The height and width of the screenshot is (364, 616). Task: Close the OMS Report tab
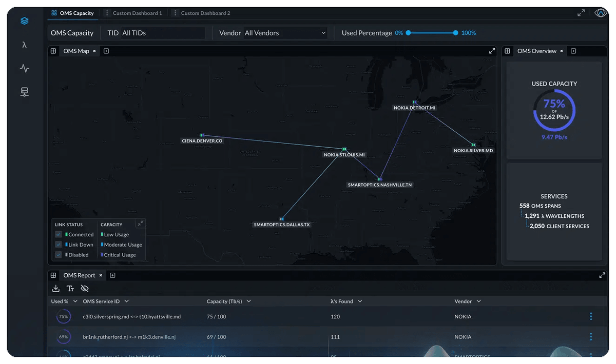pyautogui.click(x=101, y=275)
